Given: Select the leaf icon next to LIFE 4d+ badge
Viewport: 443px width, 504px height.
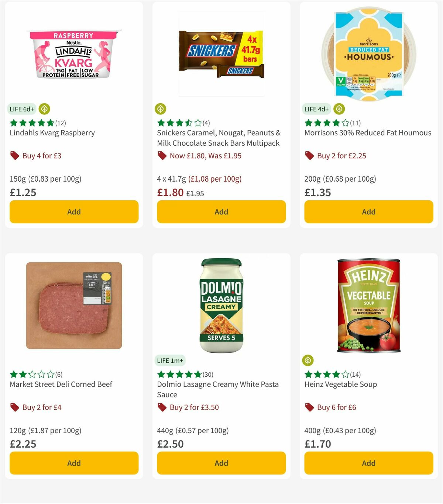Looking at the screenshot, I should tap(339, 109).
